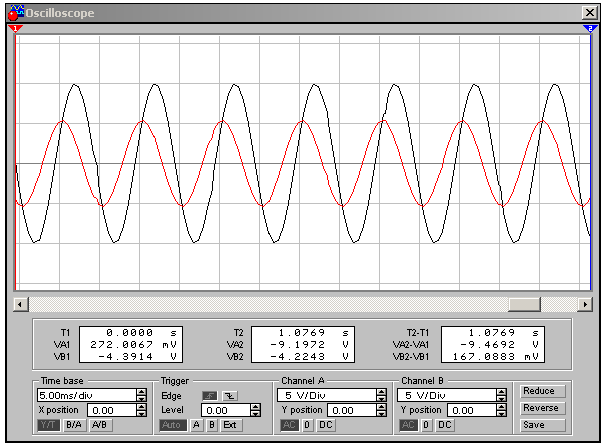
Task: Click the Reduce button
Action: coord(542,391)
